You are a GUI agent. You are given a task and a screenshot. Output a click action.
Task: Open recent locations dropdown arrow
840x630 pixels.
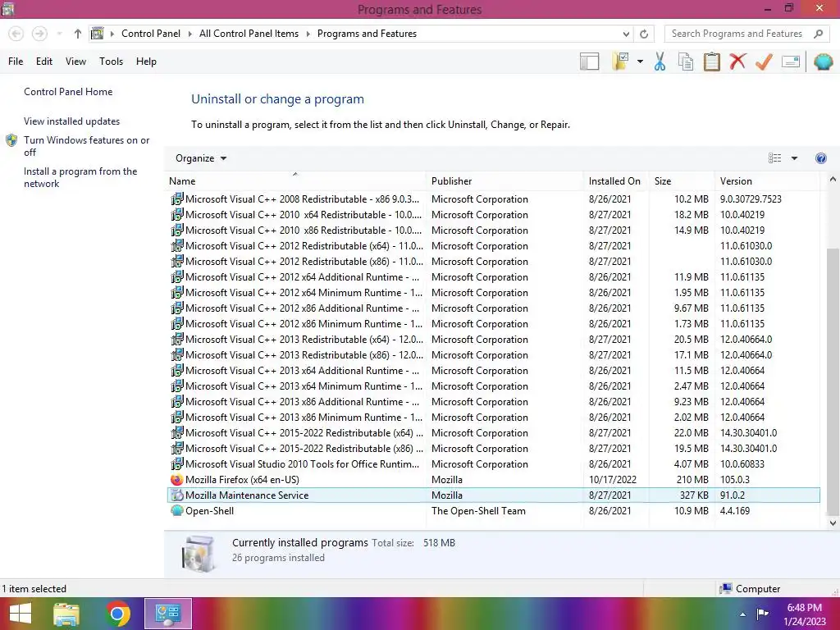[59, 34]
